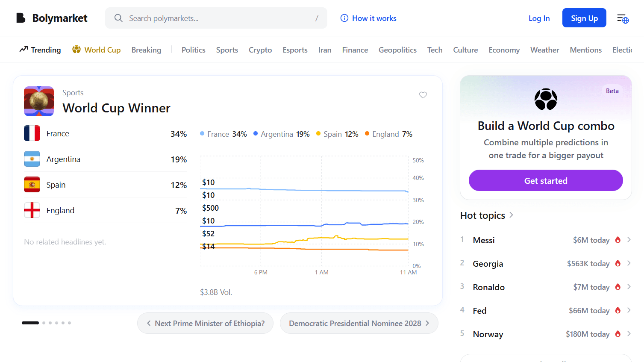Expand Hot topics with the chevron
Image resolution: width=644 pixels, height=362 pixels.
pos(511,215)
